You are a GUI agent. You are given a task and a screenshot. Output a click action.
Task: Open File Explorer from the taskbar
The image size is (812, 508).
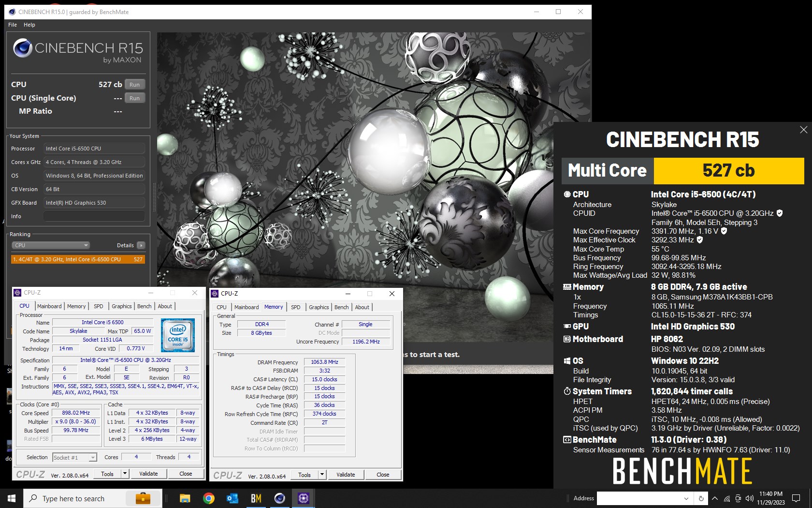click(185, 498)
